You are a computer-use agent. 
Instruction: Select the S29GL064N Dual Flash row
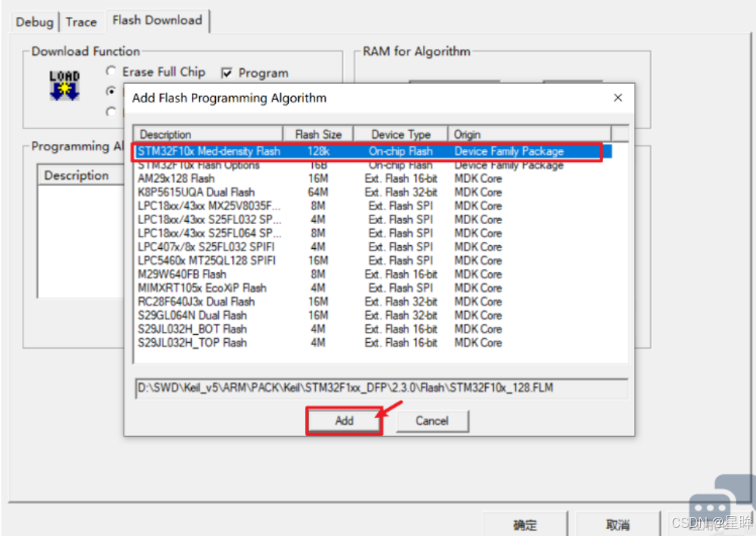point(374,315)
